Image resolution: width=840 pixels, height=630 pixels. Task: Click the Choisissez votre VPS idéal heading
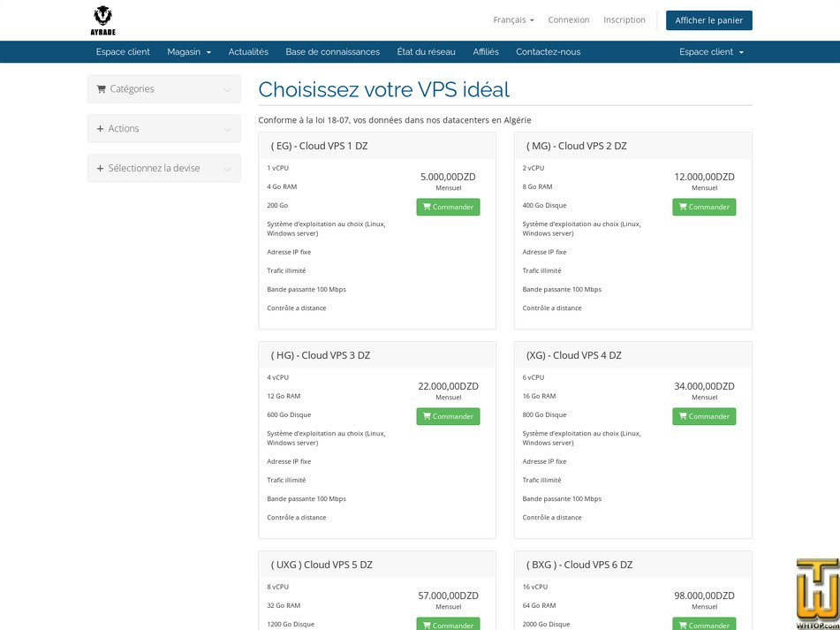coord(383,89)
